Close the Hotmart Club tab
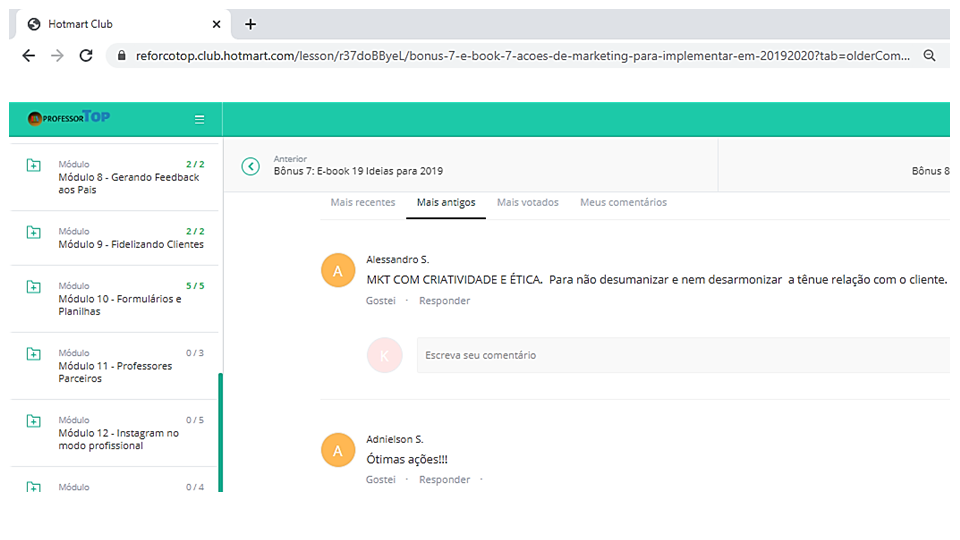The image size is (960, 540). tap(216, 24)
